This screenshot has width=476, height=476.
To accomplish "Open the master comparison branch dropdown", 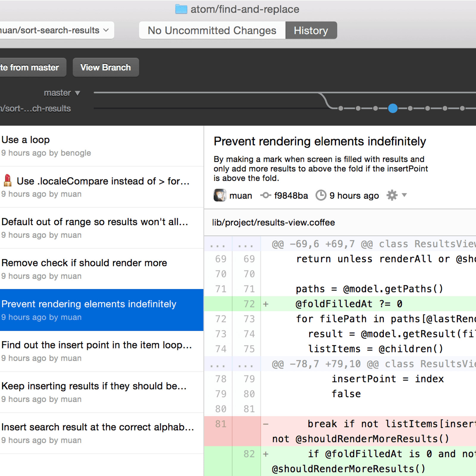I will [62, 93].
